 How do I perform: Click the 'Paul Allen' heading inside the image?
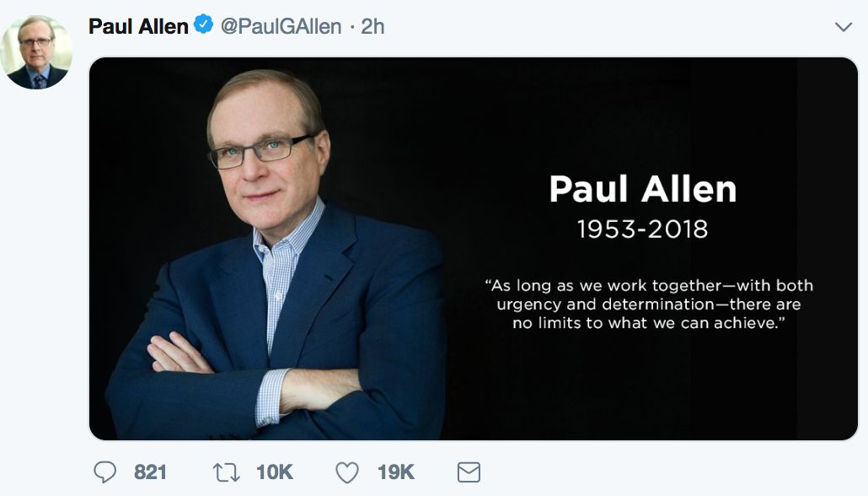tap(642, 189)
